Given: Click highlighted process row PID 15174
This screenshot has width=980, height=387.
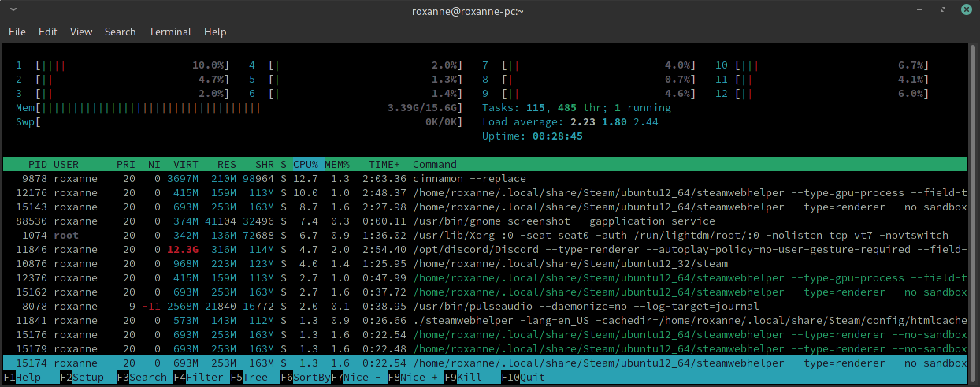Looking at the screenshot, I should (x=485, y=363).
